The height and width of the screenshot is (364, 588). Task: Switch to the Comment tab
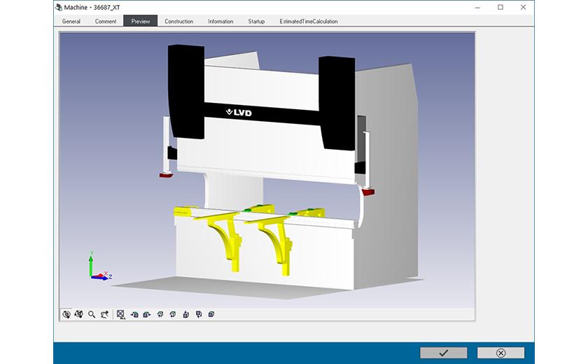tap(106, 21)
